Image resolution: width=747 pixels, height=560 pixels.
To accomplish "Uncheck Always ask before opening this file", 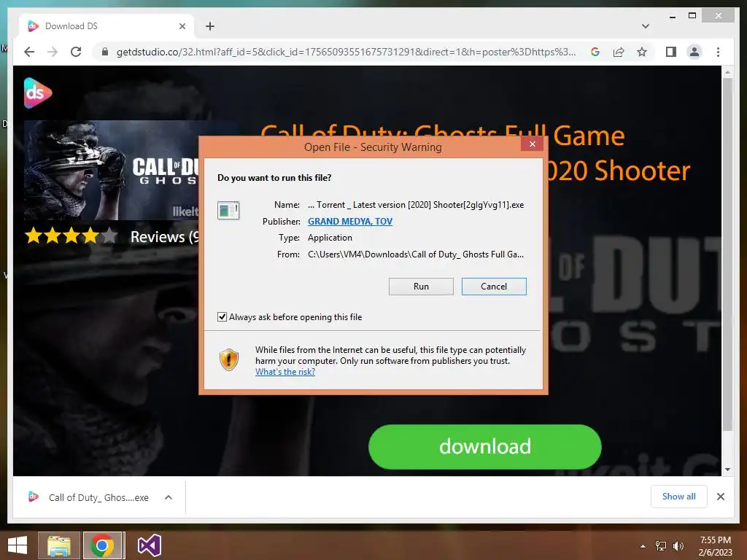I will [x=222, y=316].
